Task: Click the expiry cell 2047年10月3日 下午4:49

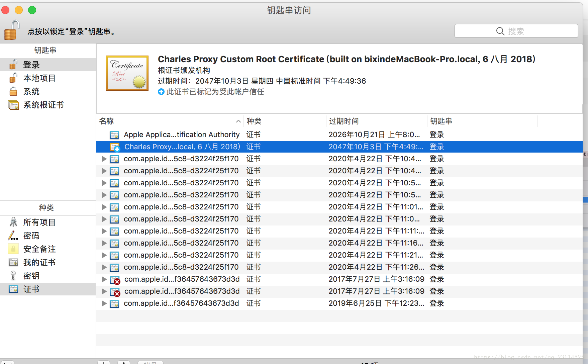Action: tap(376, 147)
